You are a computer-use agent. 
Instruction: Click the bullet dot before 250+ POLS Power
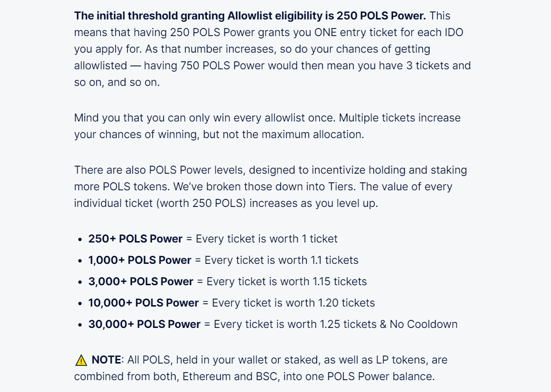point(80,240)
